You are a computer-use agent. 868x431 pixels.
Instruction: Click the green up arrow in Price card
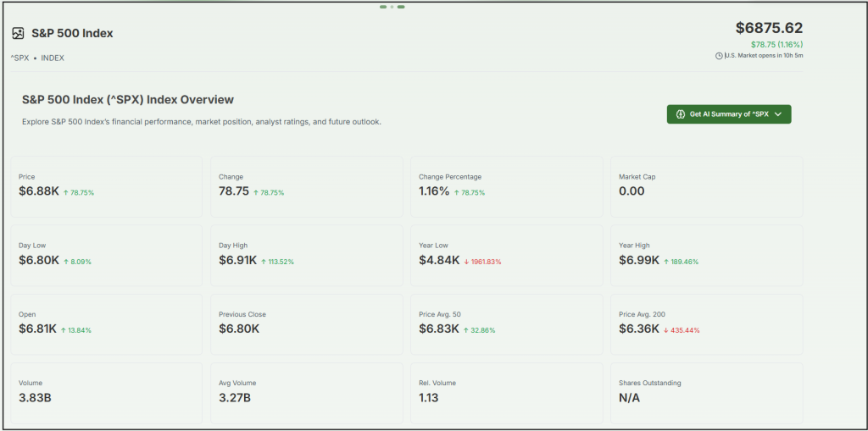point(66,193)
